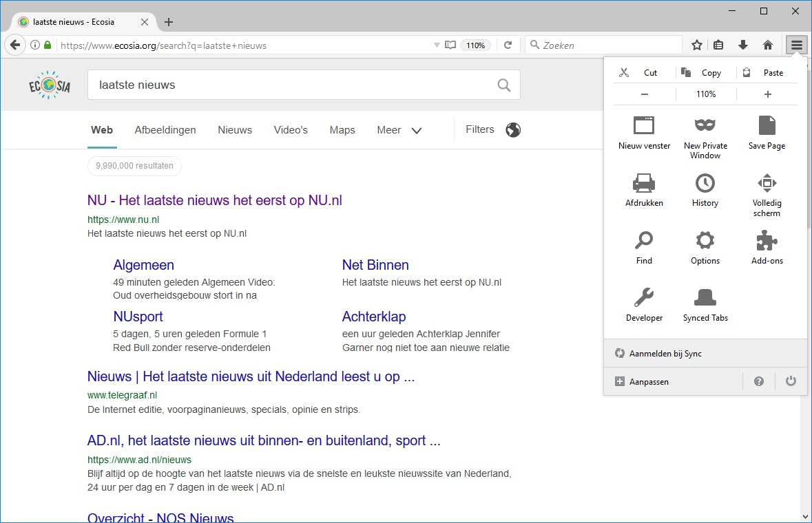
Task: Switch to Video's tab
Action: 291,130
